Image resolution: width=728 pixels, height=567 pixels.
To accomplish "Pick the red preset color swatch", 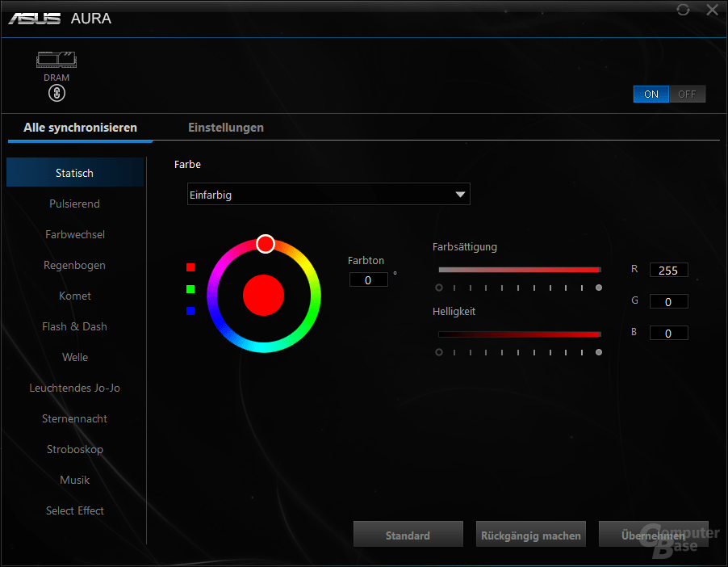I will (x=190, y=267).
